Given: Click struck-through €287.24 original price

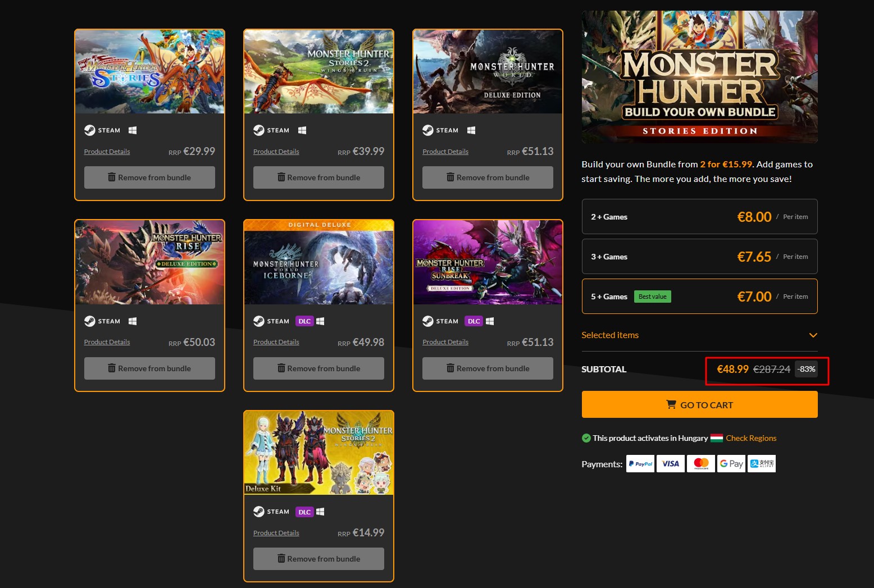Looking at the screenshot, I should click(x=772, y=369).
